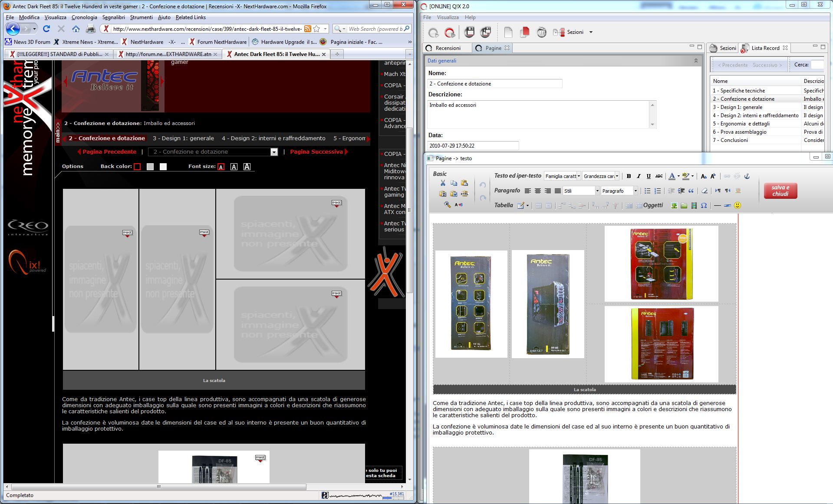Toggle align left in Paragrafo row

(x=528, y=191)
